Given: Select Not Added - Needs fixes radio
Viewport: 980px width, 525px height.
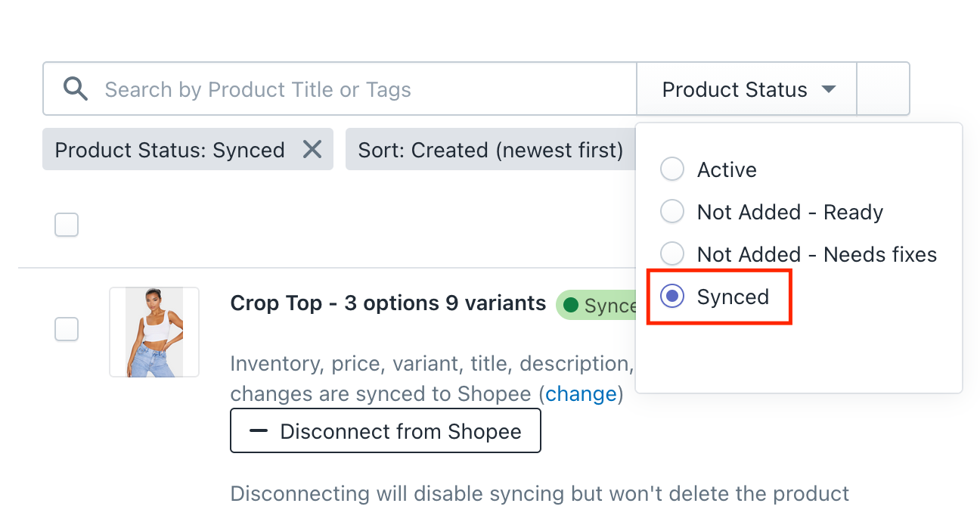Looking at the screenshot, I should [x=672, y=254].
